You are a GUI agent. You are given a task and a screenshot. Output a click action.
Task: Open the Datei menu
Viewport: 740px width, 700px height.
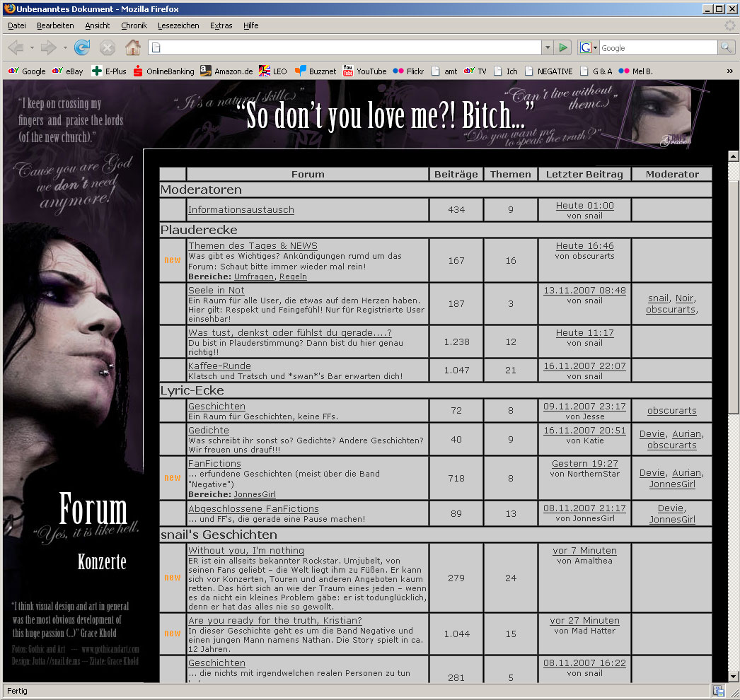click(x=17, y=25)
